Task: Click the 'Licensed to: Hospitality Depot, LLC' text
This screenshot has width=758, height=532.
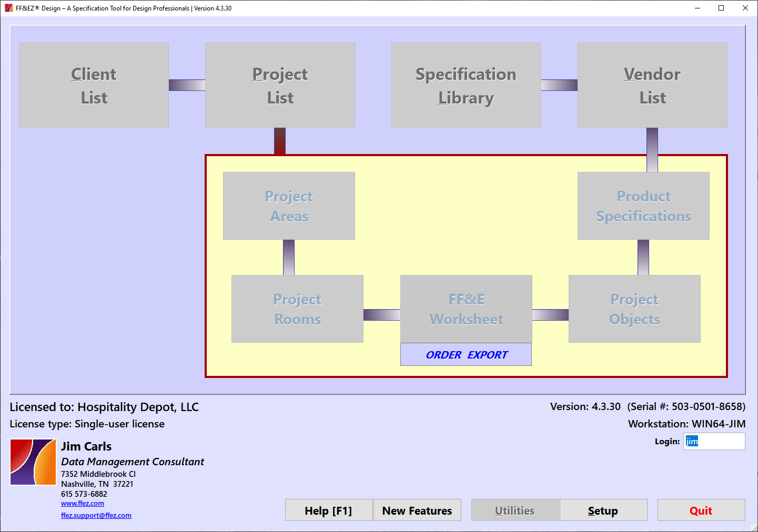Action: (104, 407)
